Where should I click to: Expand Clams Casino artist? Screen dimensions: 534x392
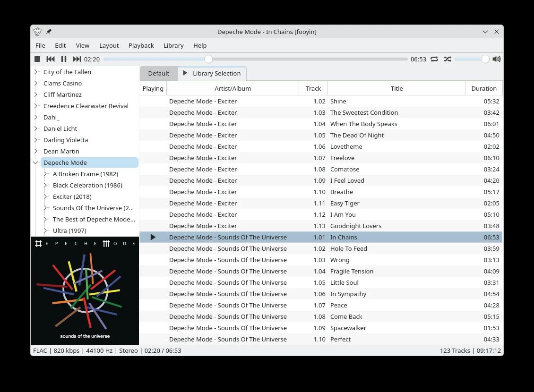35,83
